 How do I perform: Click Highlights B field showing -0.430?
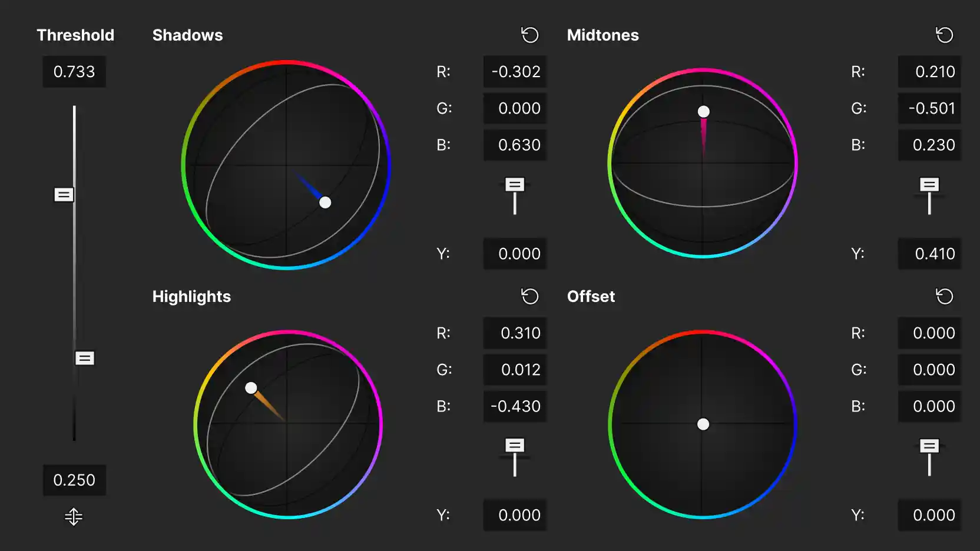click(x=515, y=406)
